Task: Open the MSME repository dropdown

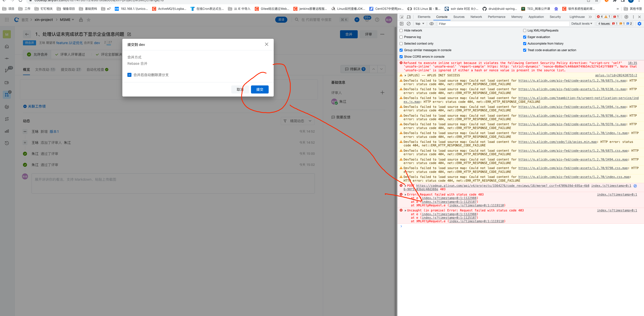Action: click(x=67, y=20)
